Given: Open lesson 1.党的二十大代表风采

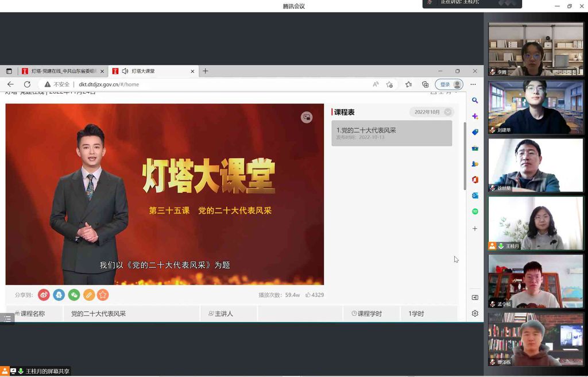Looking at the screenshot, I should (x=392, y=133).
